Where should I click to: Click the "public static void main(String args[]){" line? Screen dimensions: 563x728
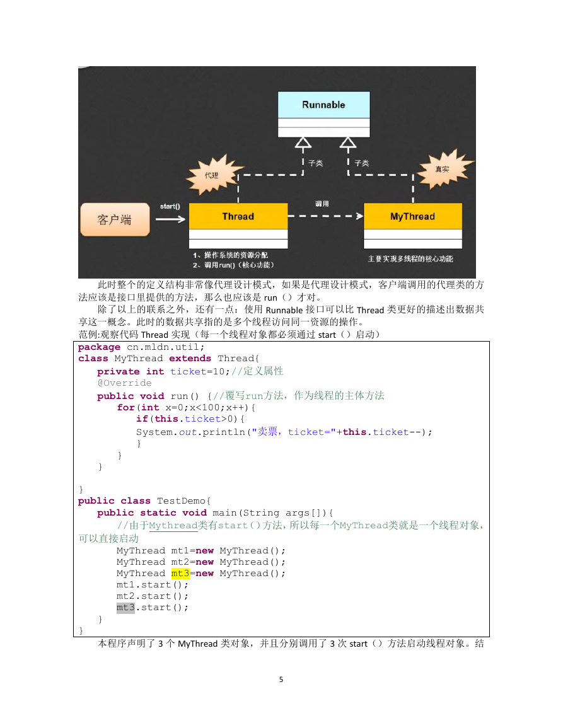pyautogui.click(x=216, y=513)
